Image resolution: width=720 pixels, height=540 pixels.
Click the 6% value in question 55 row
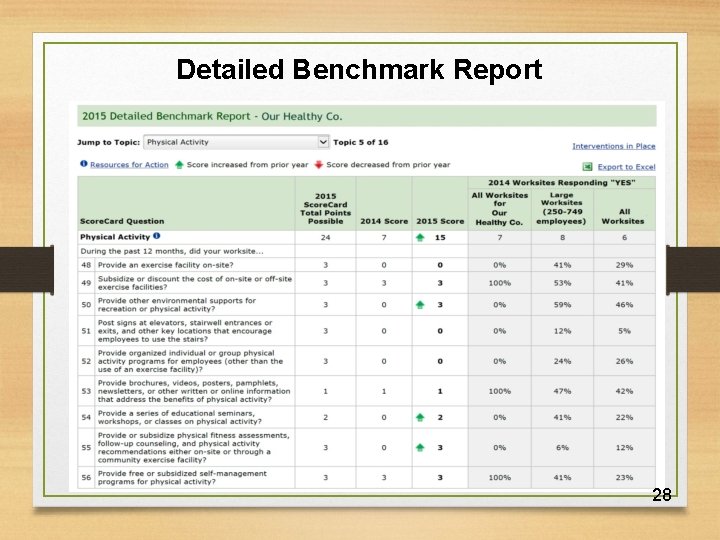pos(562,447)
